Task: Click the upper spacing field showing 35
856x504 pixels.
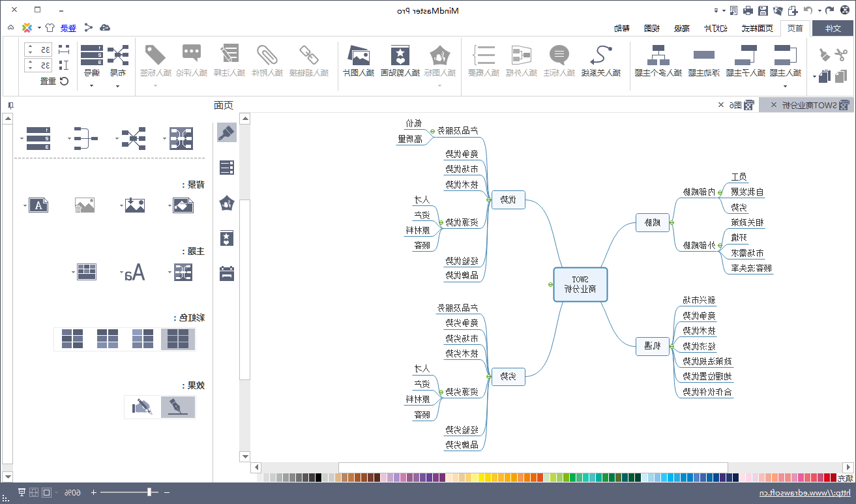Action: [x=39, y=50]
